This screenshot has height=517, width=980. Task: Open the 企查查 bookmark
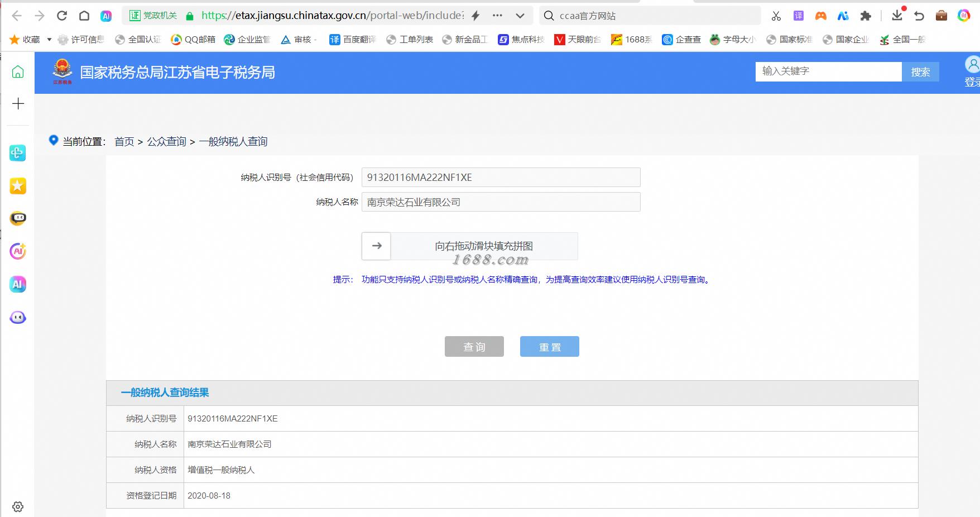click(x=681, y=39)
